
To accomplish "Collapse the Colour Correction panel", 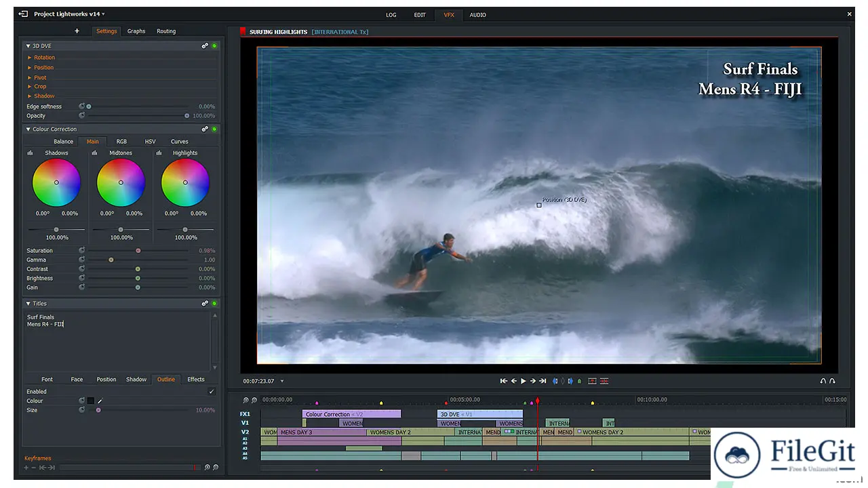I will click(x=28, y=129).
